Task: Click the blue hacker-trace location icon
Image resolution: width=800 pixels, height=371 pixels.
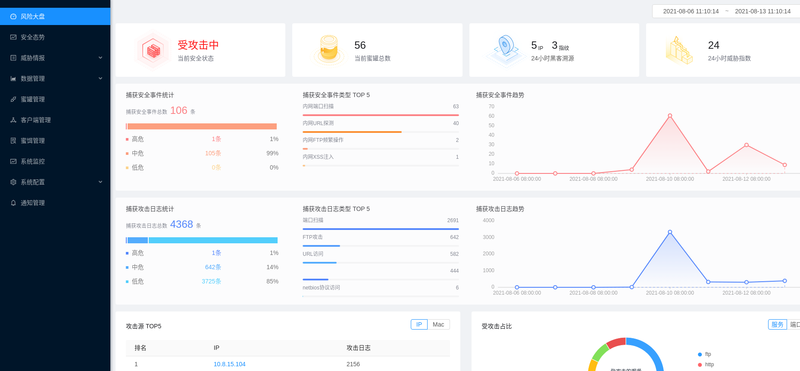Action: [505, 50]
